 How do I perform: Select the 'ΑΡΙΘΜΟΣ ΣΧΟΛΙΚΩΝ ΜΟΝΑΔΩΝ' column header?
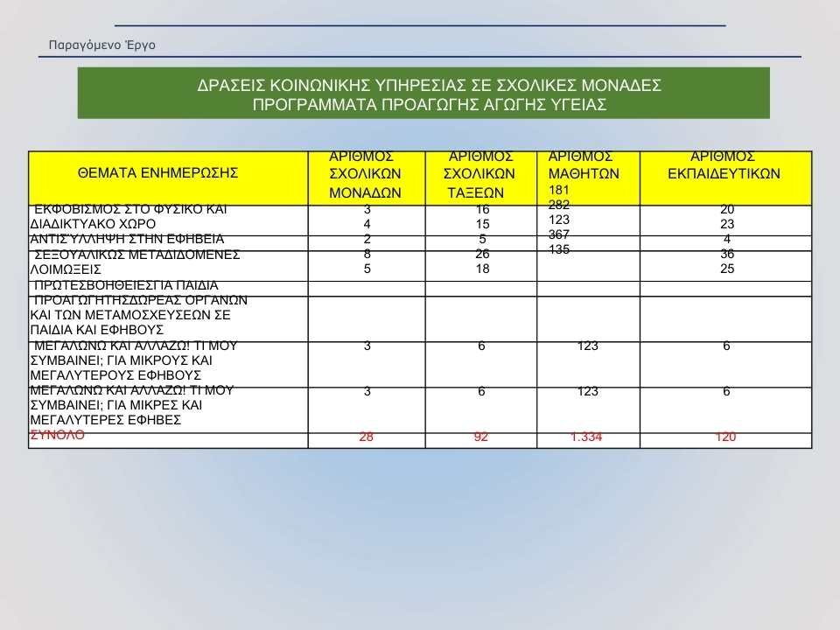click(x=367, y=174)
